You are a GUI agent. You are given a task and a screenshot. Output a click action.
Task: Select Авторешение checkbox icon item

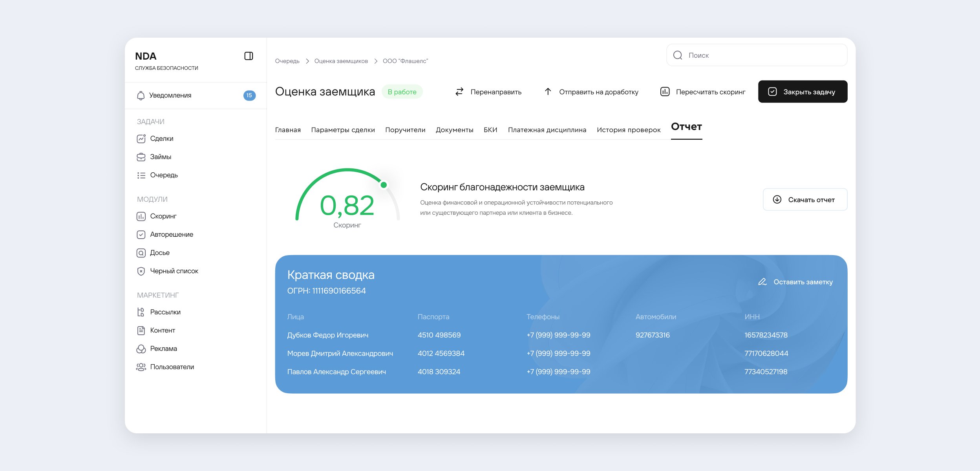(141, 235)
